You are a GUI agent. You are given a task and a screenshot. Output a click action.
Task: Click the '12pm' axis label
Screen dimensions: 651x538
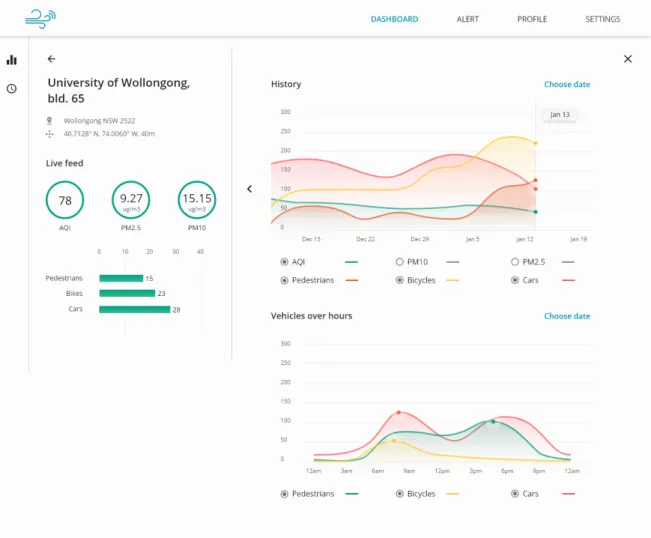point(442,471)
